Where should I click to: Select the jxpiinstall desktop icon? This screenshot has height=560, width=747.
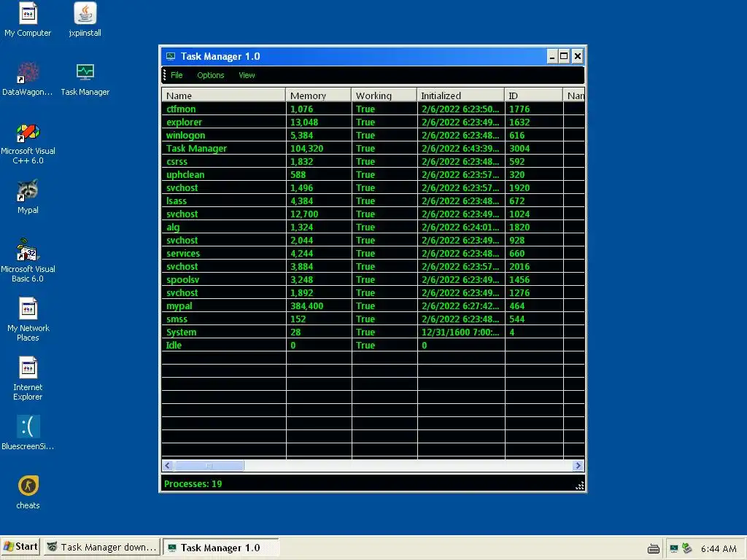85,20
